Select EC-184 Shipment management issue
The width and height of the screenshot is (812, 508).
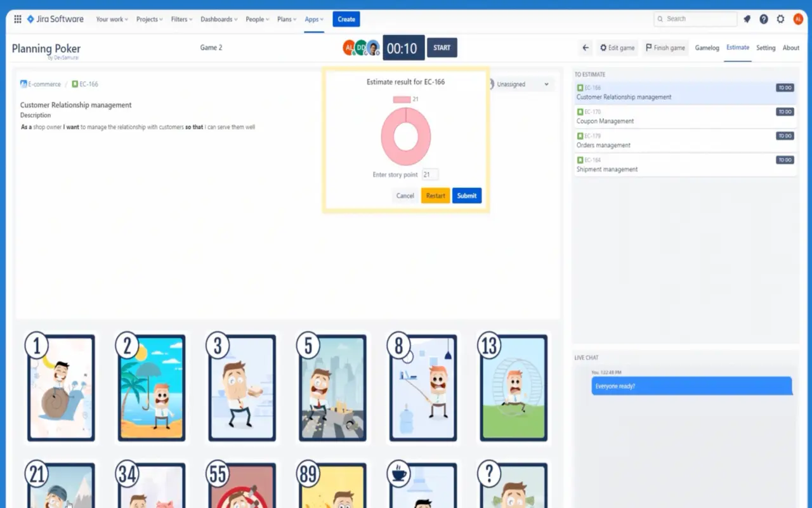685,165
